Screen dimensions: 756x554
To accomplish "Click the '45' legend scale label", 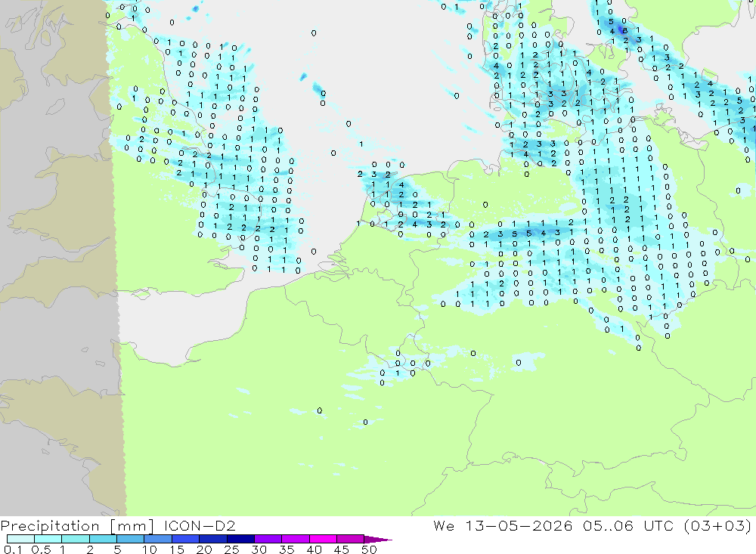I will pos(342,549).
